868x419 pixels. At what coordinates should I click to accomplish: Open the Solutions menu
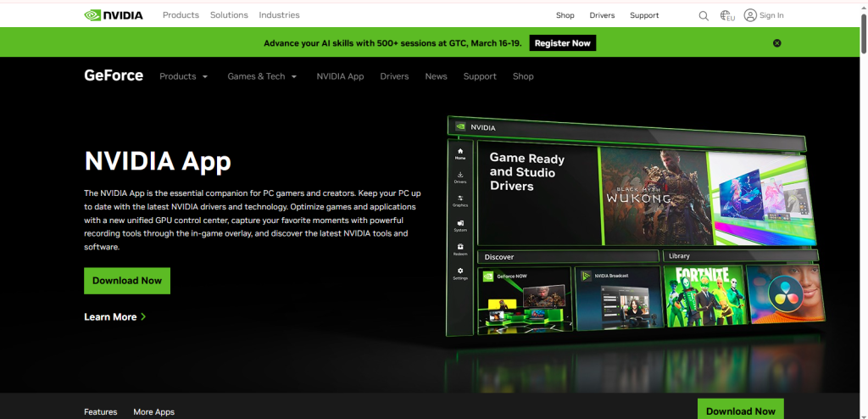pos(229,15)
